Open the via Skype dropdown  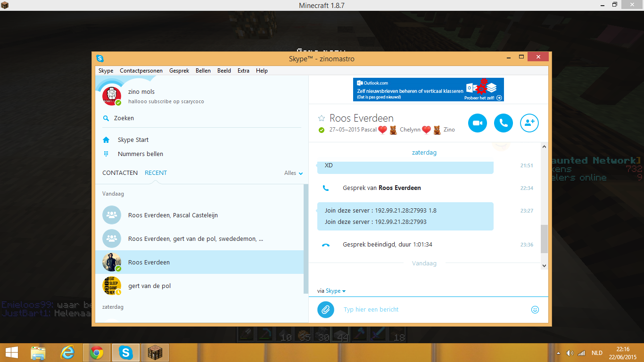tap(336, 291)
